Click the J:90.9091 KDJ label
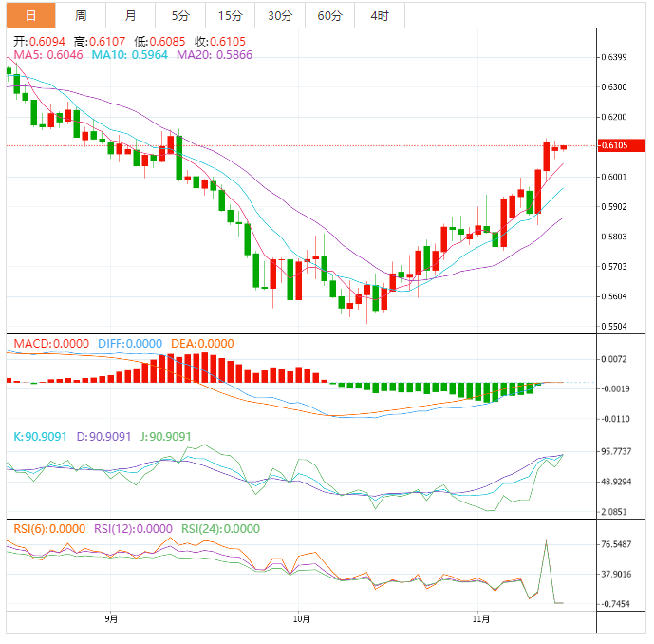The width and height of the screenshot is (654, 644). click(165, 437)
